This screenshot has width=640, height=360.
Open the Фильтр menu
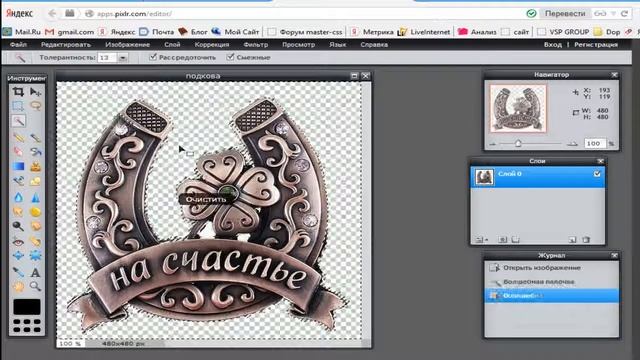coord(256,44)
